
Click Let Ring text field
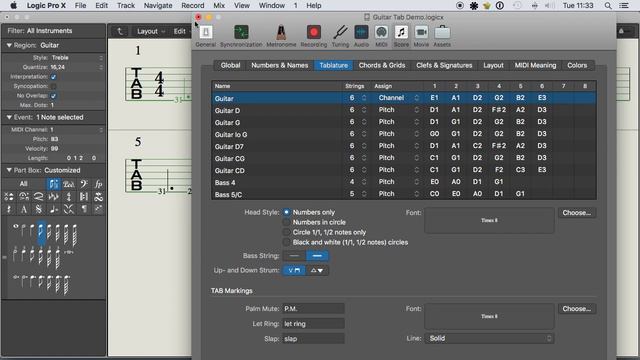(313, 324)
